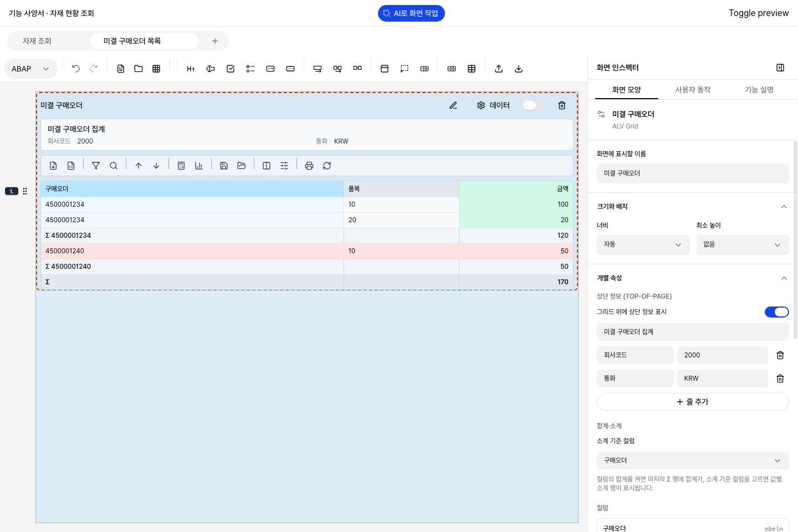Click the 줄 추가 button
The width and height of the screenshot is (798, 532).
coord(693,402)
